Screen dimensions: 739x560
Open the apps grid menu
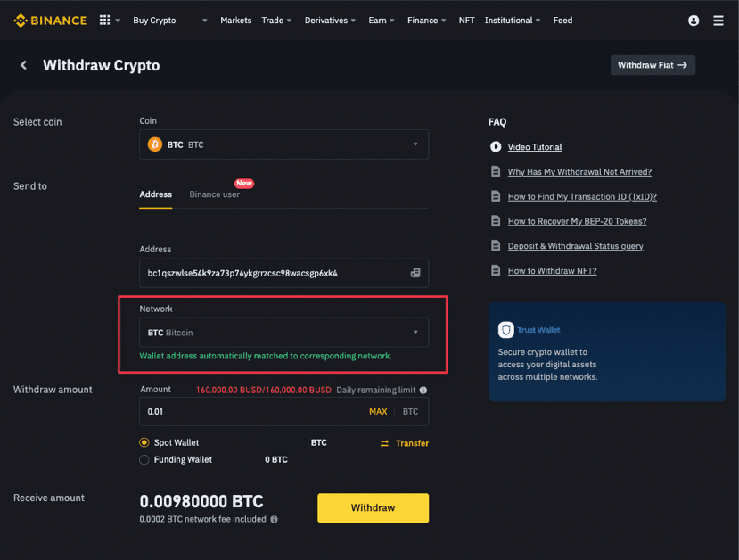(x=105, y=21)
